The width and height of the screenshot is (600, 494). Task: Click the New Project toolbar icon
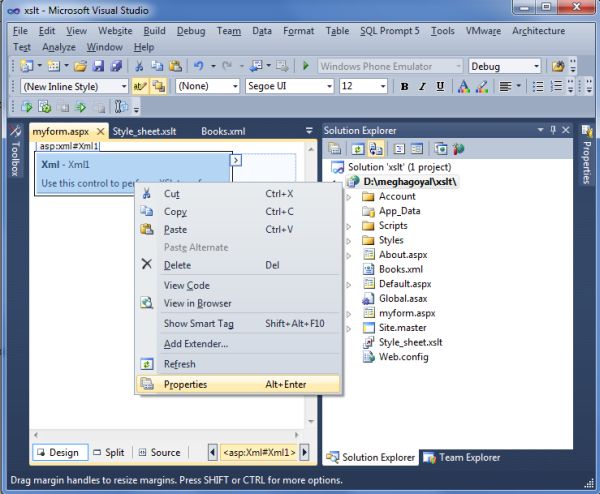click(x=27, y=66)
